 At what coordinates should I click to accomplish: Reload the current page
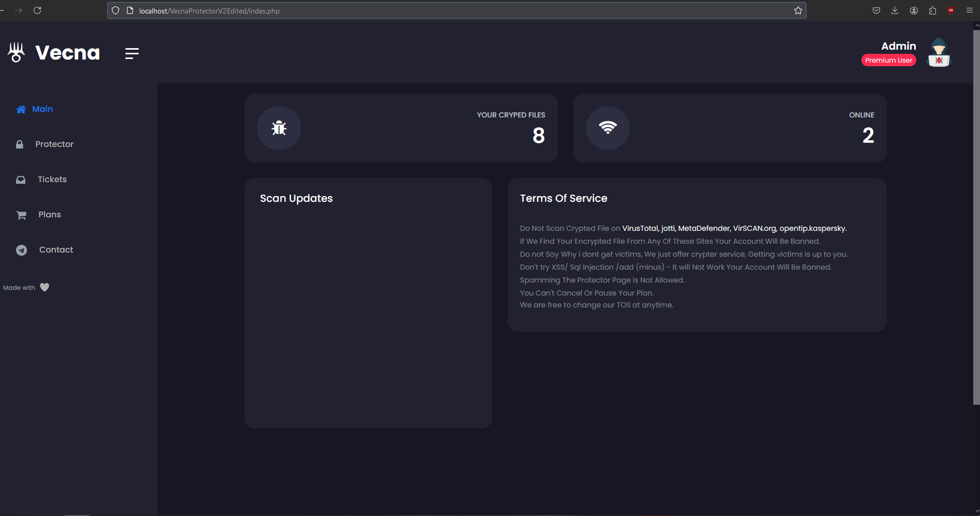tap(37, 10)
